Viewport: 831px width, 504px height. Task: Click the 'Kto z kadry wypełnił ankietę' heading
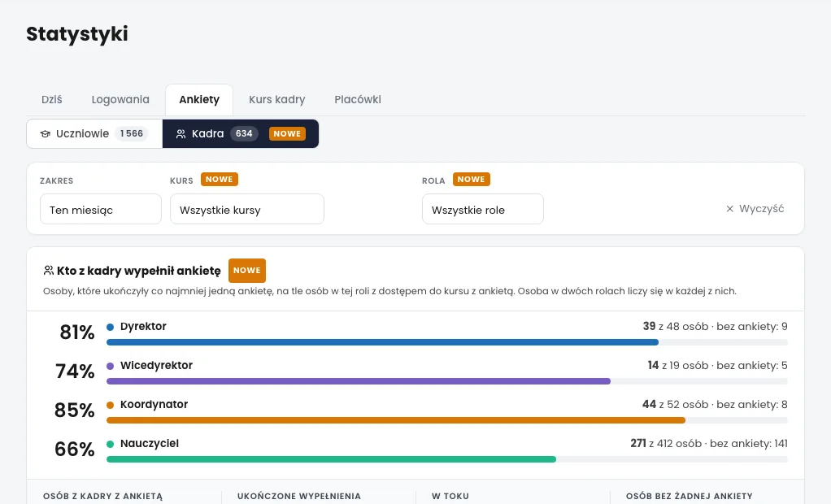pos(139,271)
